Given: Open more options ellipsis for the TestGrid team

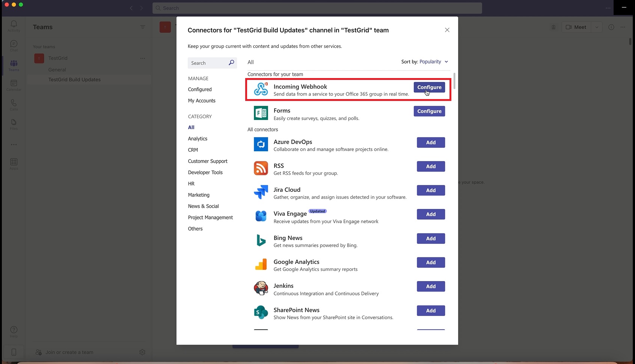Looking at the screenshot, I should pyautogui.click(x=143, y=58).
